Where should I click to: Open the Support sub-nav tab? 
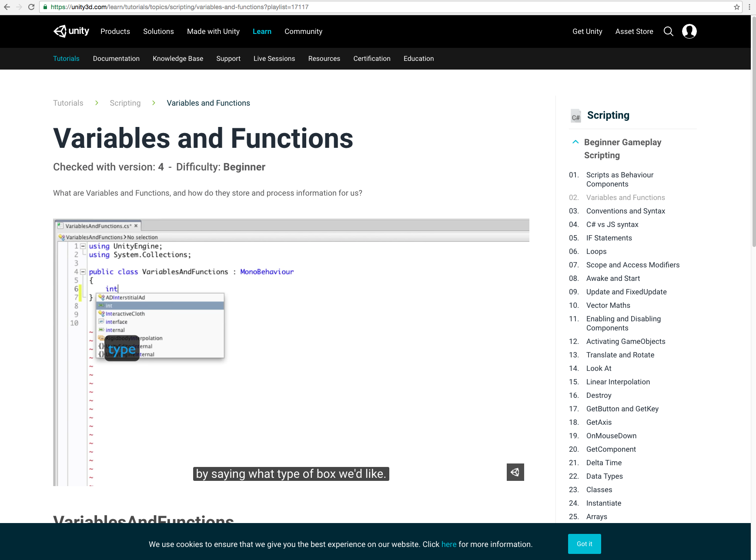point(228,59)
